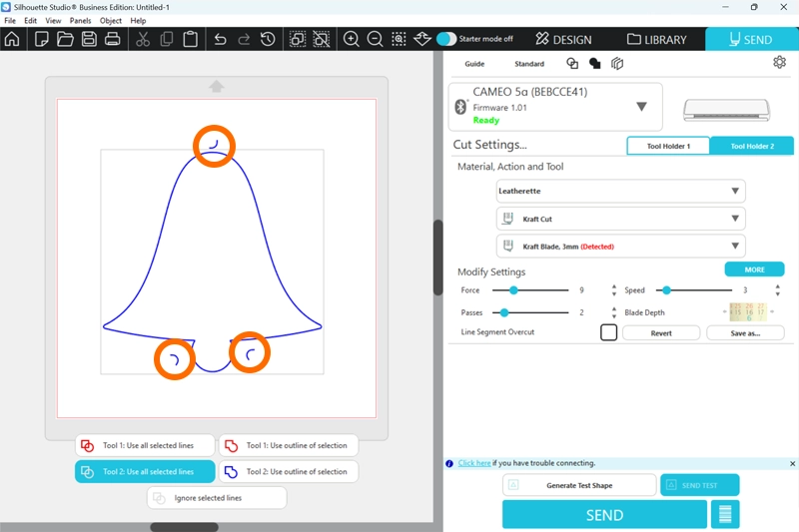Click the Zoom In magnifier icon
The height and width of the screenshot is (532, 799).
point(352,40)
